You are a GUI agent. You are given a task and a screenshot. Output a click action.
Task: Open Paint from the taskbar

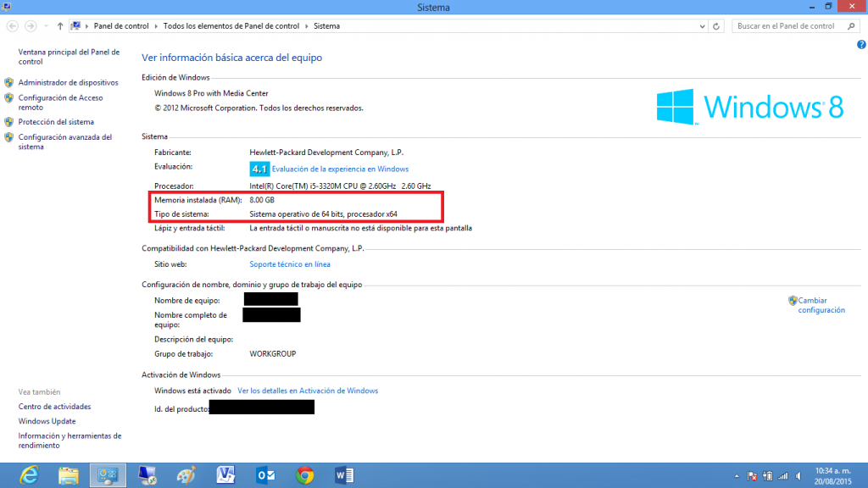click(x=186, y=475)
